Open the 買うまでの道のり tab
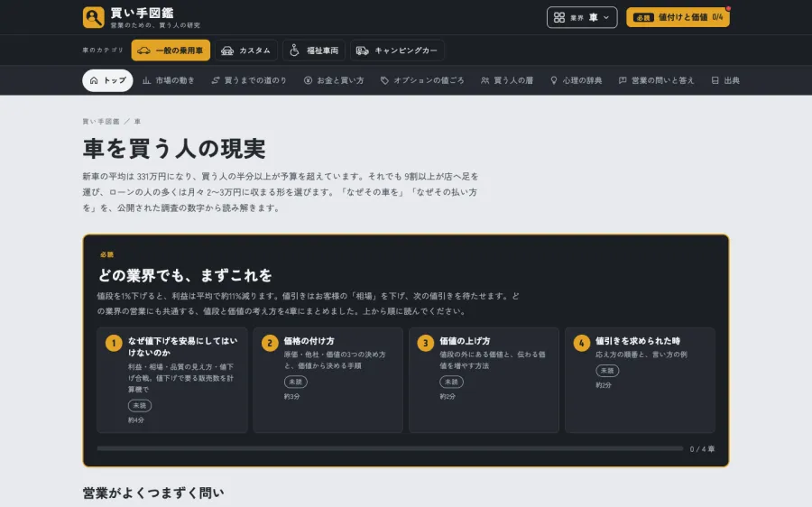The height and width of the screenshot is (507, 812). click(249, 80)
